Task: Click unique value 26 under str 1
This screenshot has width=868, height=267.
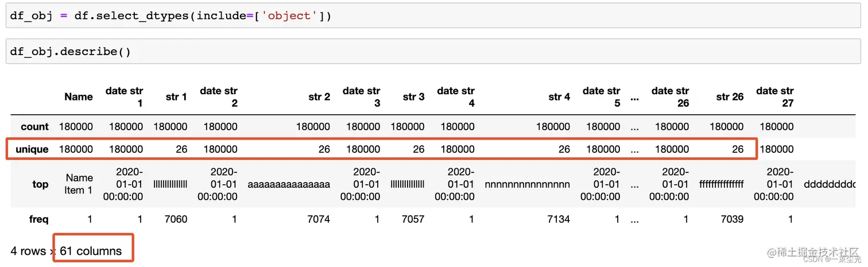Action: coord(181,149)
